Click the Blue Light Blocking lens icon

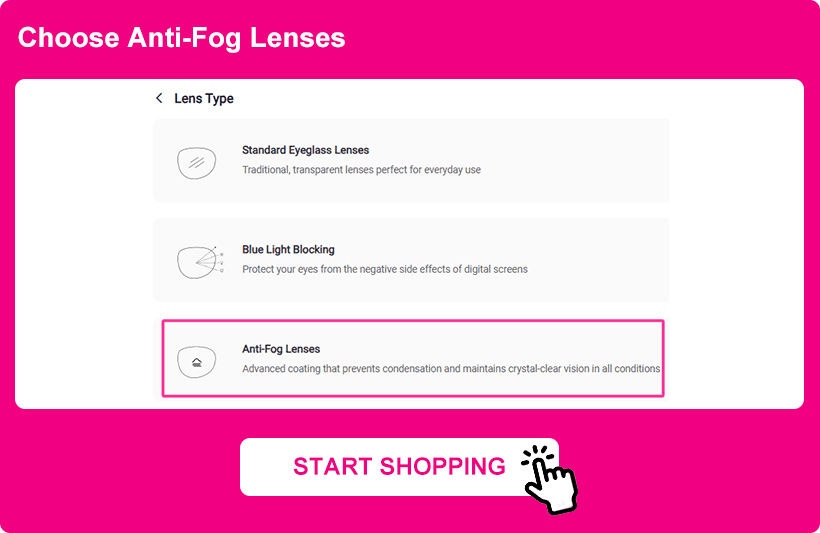click(198, 260)
